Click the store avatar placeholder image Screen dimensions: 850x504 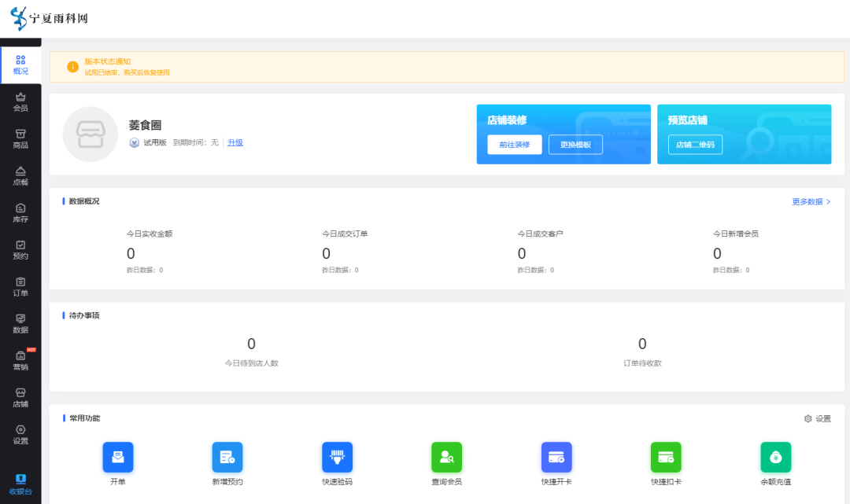point(91,134)
